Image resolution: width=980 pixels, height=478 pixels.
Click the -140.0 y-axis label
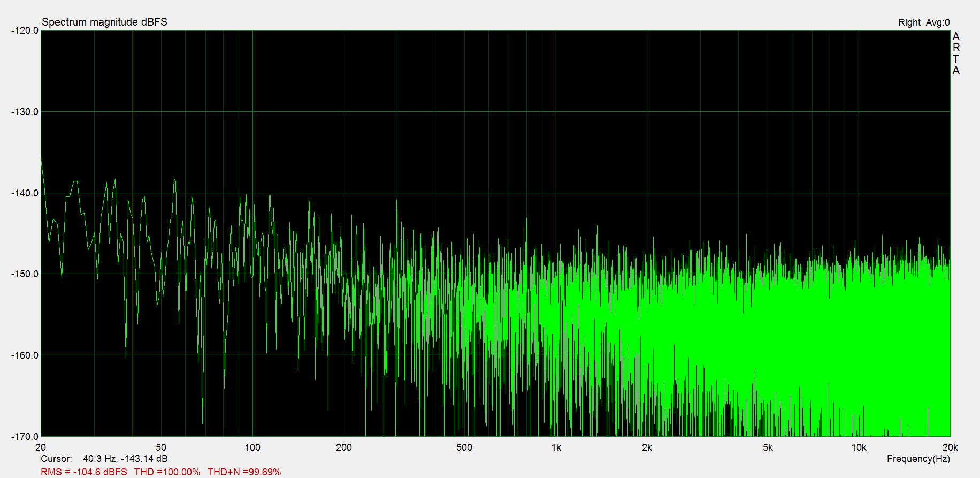pos(25,193)
